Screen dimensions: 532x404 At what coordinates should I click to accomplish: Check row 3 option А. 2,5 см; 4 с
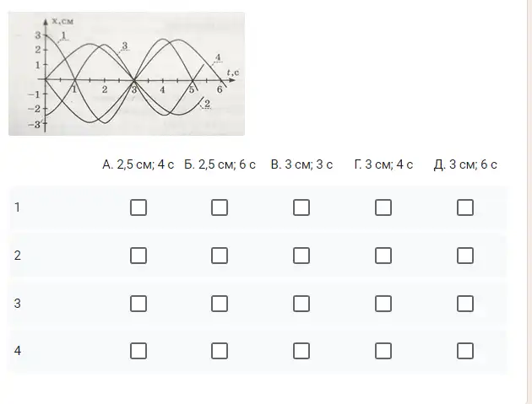(138, 304)
